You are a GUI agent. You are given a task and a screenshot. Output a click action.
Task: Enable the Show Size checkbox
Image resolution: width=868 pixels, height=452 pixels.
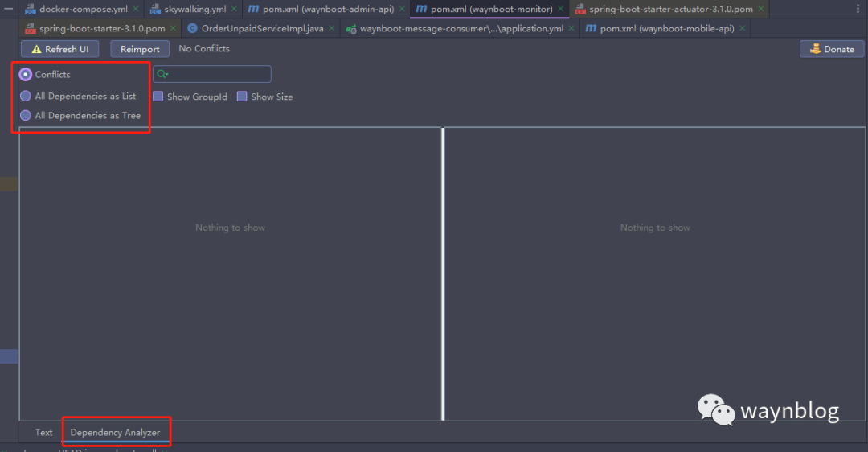coord(242,97)
